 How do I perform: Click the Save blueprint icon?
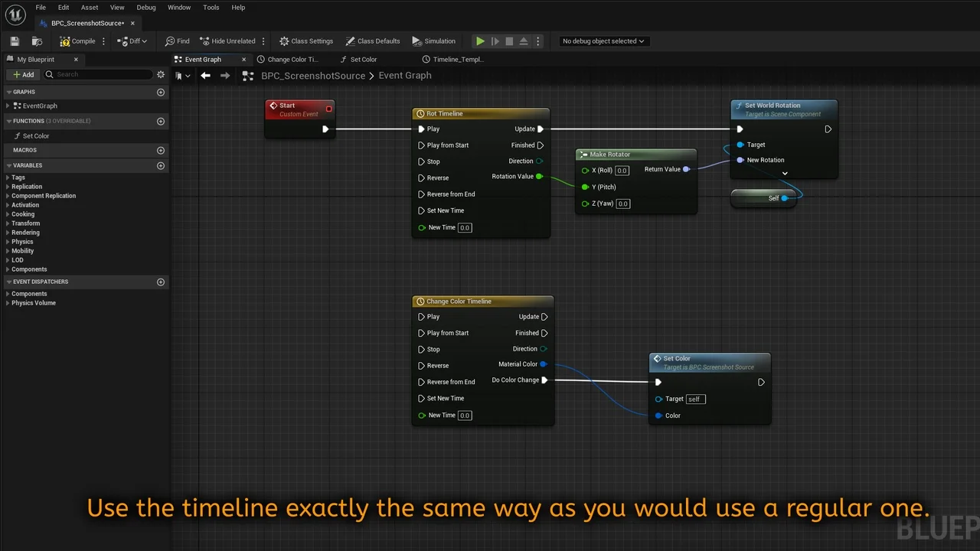click(x=15, y=41)
